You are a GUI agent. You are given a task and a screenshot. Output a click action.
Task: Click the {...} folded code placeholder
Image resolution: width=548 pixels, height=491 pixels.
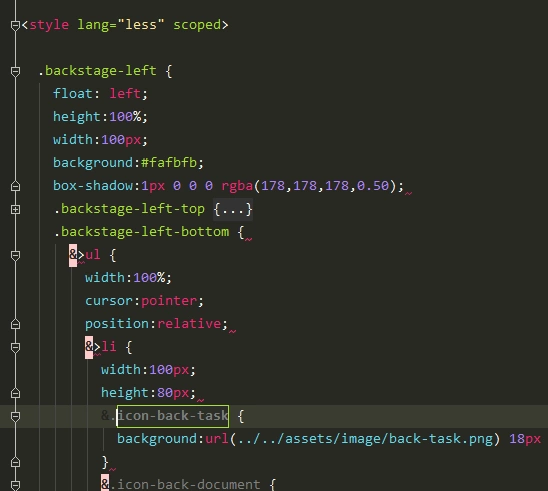click(x=233, y=209)
